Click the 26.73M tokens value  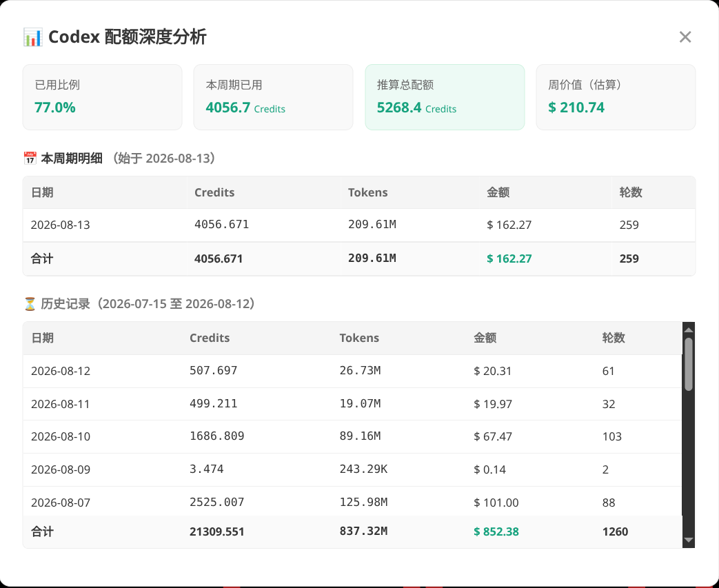[360, 371]
